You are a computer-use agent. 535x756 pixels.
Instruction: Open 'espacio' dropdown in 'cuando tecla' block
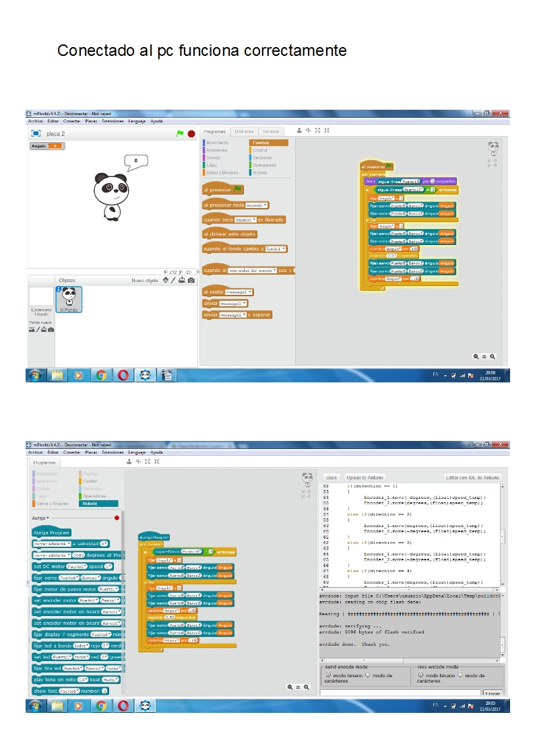(x=245, y=220)
